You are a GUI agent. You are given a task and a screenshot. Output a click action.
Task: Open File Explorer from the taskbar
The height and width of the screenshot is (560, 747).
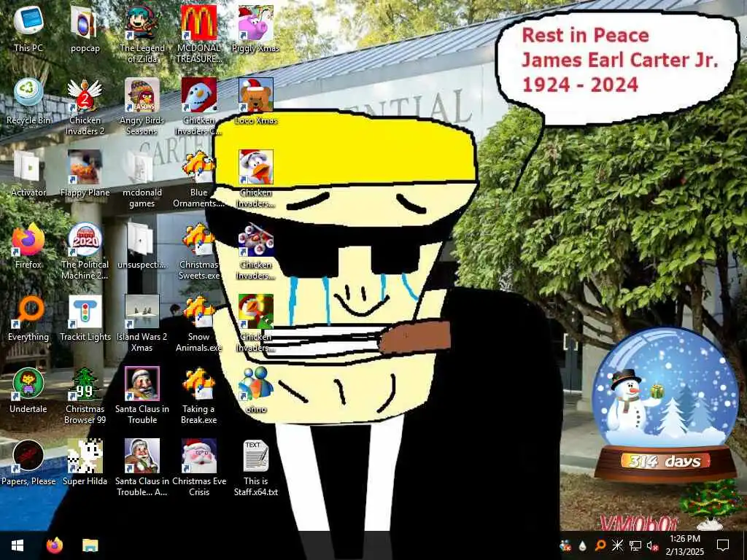click(90, 545)
